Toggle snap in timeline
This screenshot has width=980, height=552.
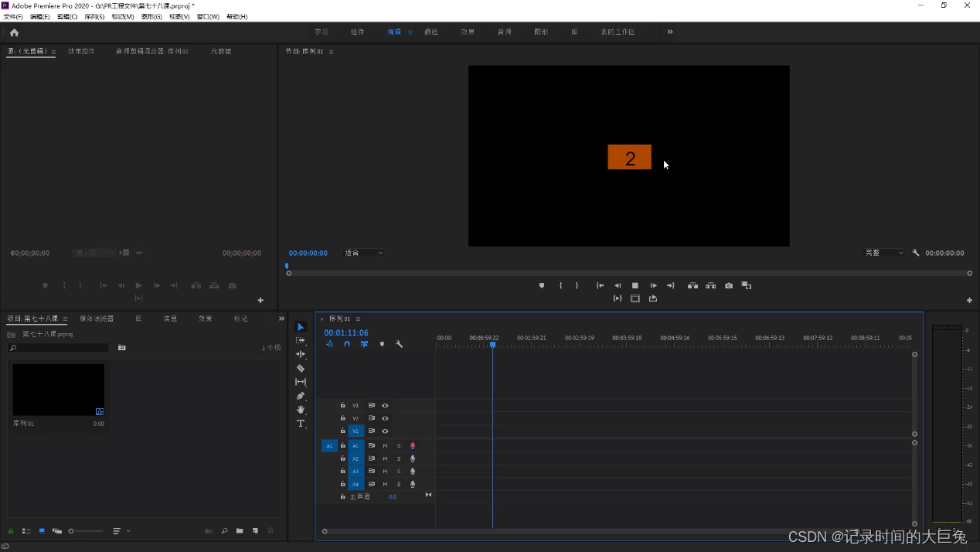click(x=347, y=344)
